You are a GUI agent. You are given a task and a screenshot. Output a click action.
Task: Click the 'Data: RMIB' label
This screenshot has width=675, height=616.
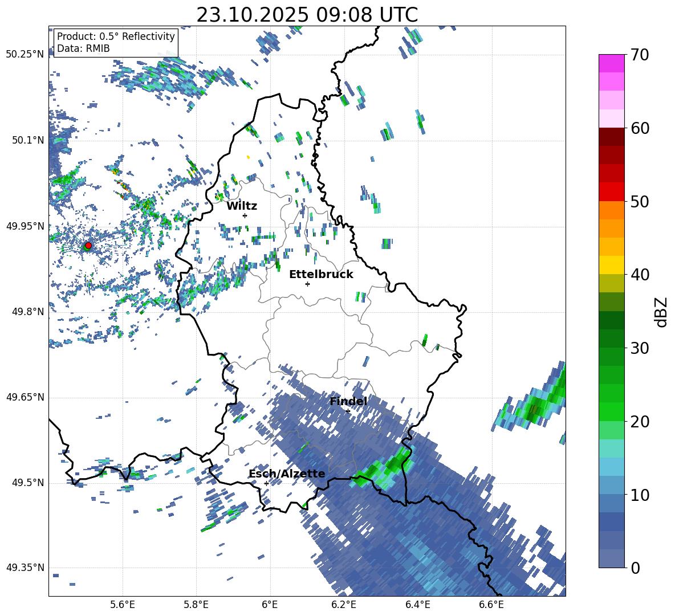coord(83,48)
